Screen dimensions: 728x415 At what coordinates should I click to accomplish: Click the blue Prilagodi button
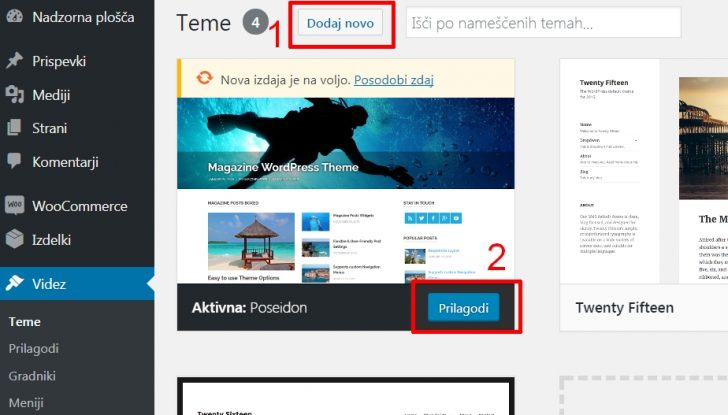coord(463,308)
